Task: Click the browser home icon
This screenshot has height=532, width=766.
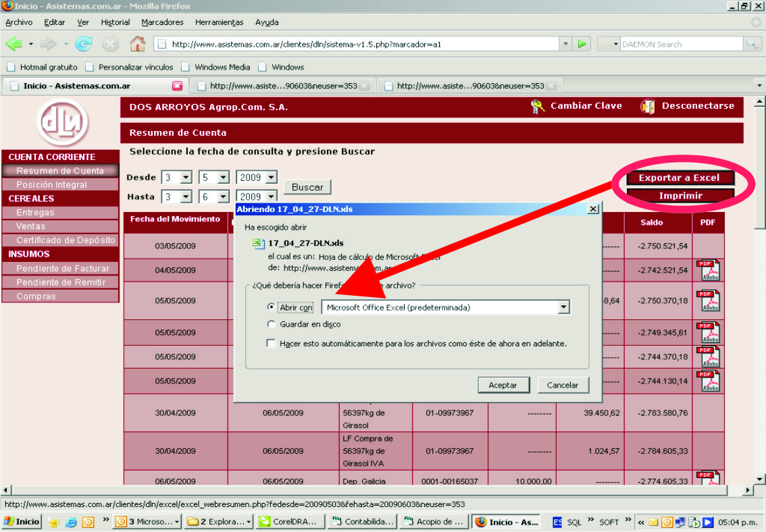Action: [137, 44]
